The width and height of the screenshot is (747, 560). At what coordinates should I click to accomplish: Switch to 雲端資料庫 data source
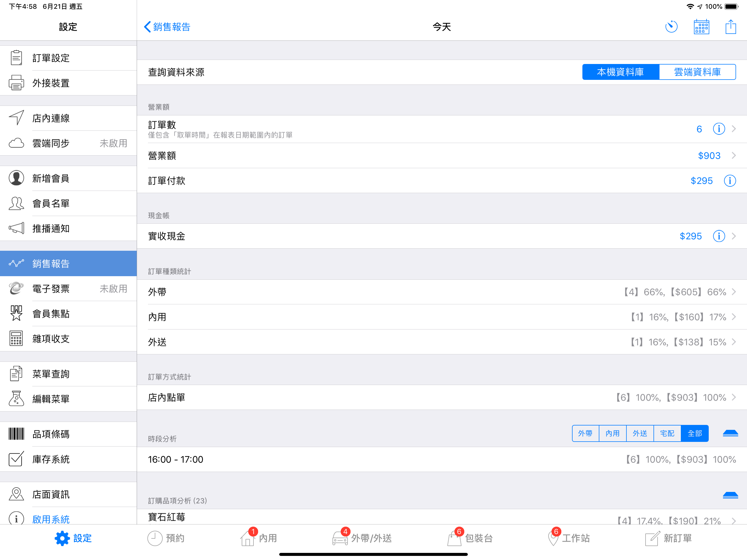coord(697,72)
